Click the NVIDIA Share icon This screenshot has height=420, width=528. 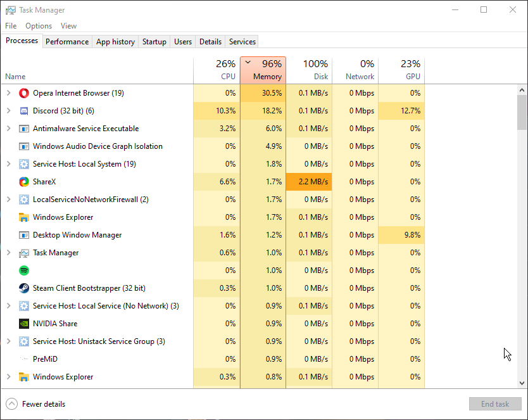pyautogui.click(x=24, y=324)
